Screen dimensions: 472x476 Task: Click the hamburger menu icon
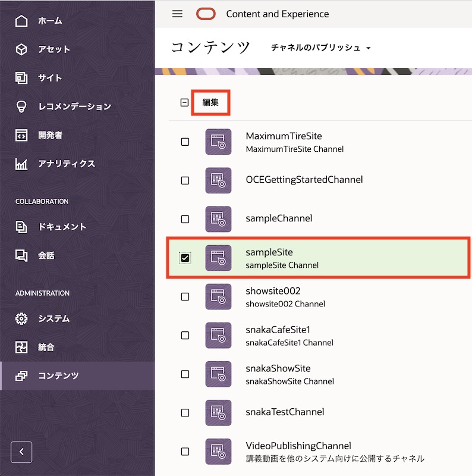(x=177, y=14)
